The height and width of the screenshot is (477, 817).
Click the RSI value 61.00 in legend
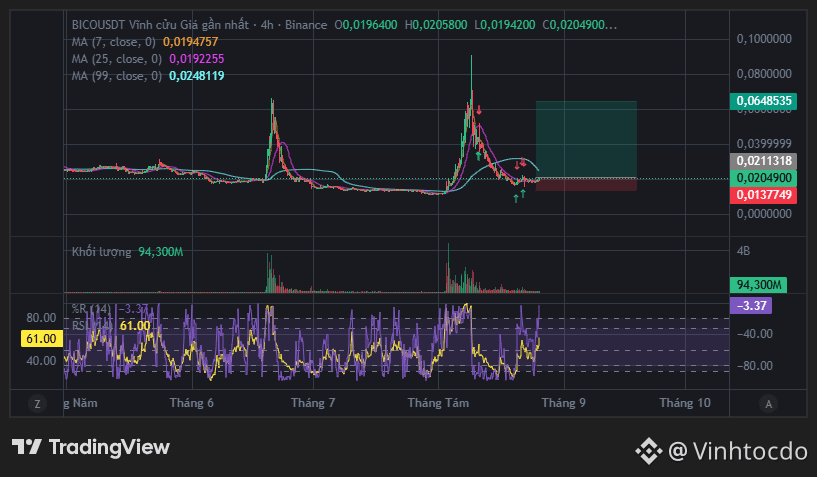[x=135, y=326]
